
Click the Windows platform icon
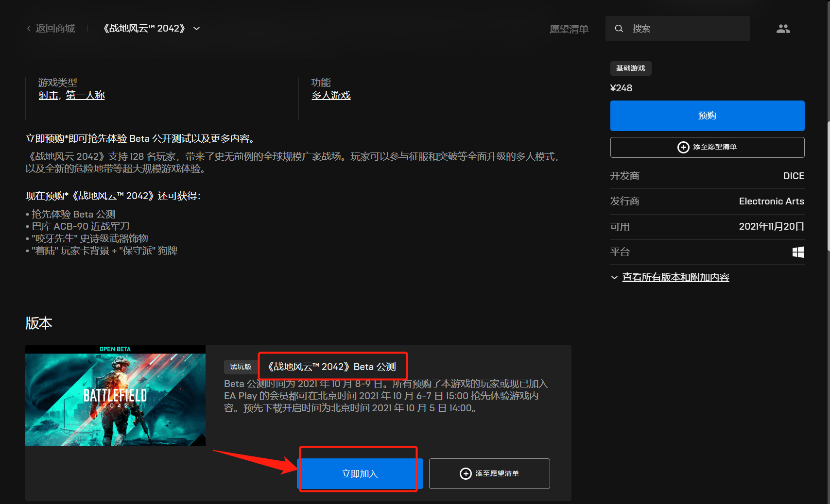click(x=798, y=252)
